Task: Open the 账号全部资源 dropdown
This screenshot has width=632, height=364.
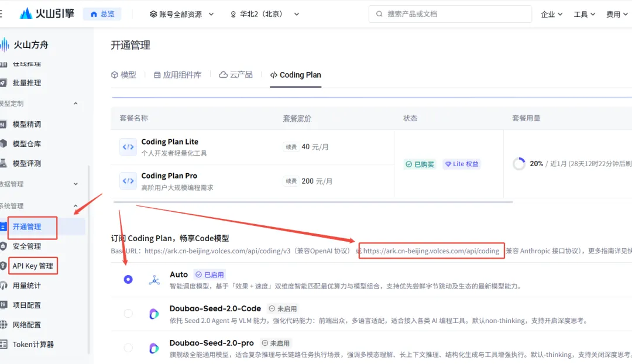Action: coord(182,14)
